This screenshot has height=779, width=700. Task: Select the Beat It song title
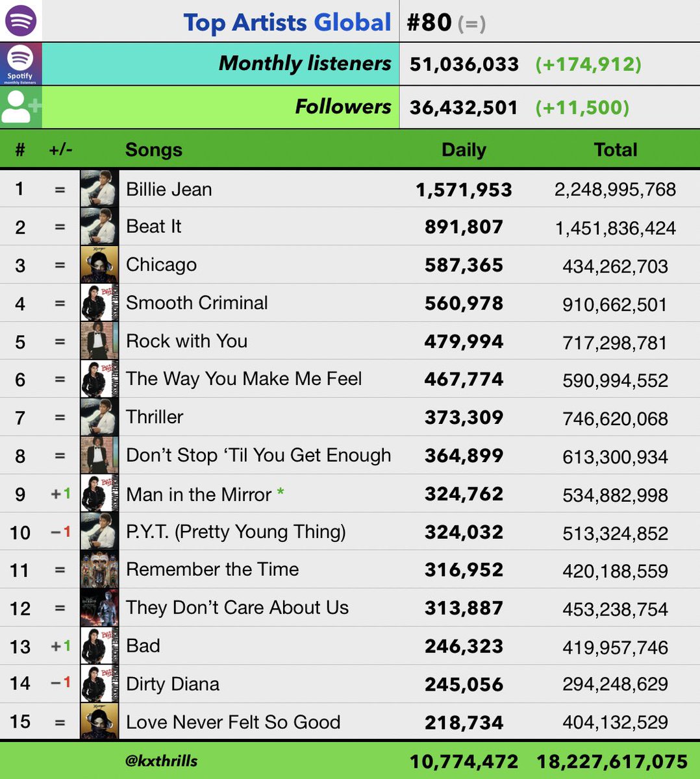[154, 227]
